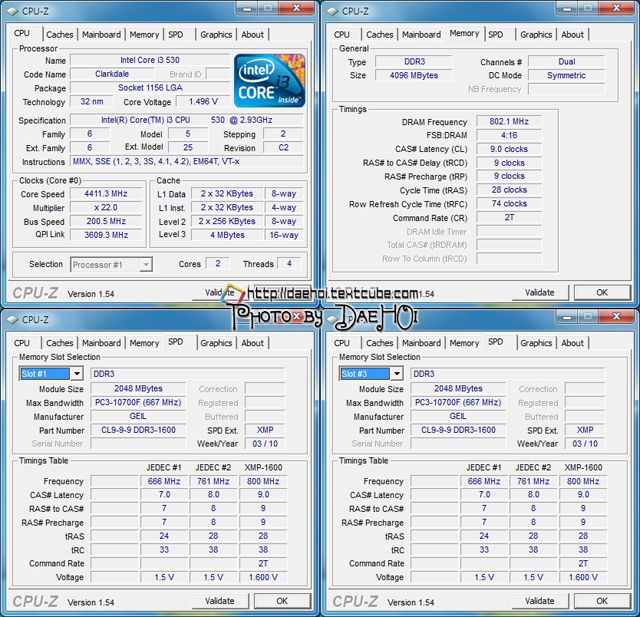Open the Slot #1 memory slot dropdown
This screenshot has width=640, height=617.
coord(77,373)
